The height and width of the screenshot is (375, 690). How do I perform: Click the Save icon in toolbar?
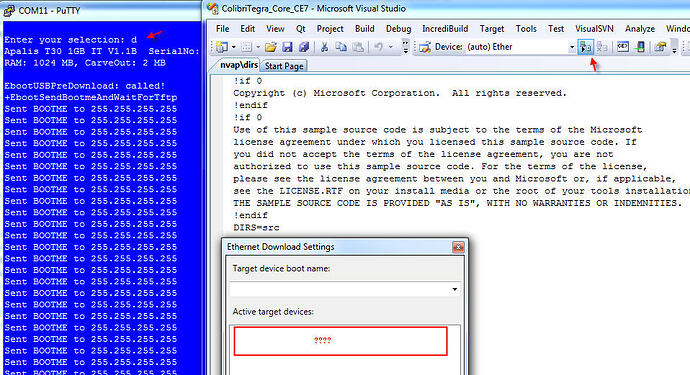[x=287, y=47]
